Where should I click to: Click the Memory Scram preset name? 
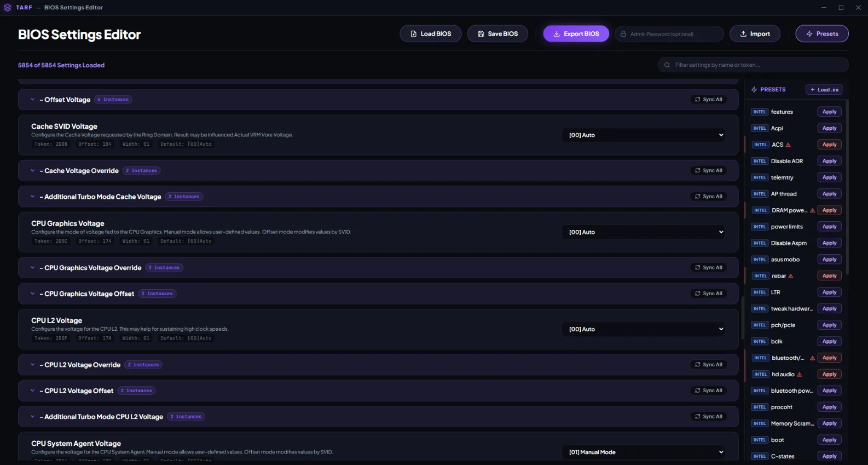point(792,424)
